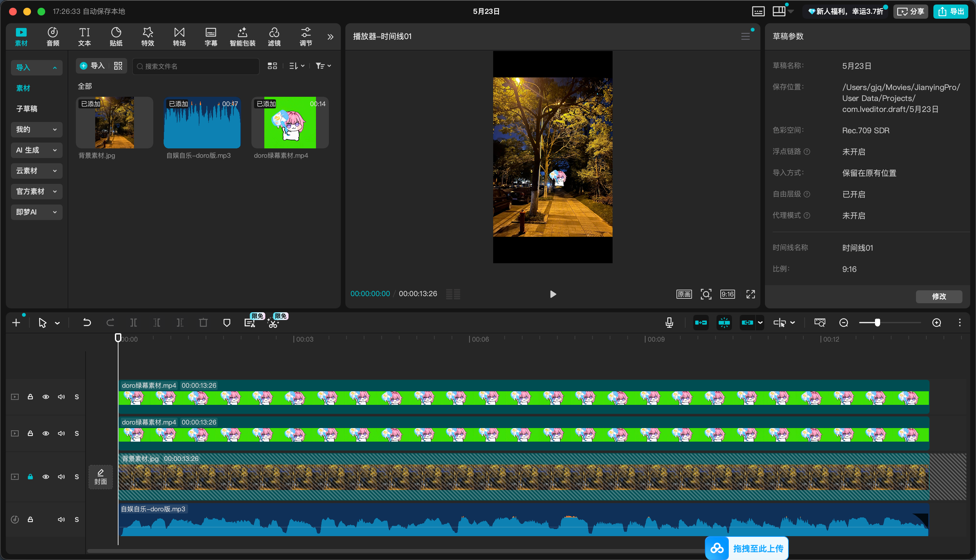Image resolution: width=976 pixels, height=560 pixels.
Task: Click the timeline zoom slider handle
Action: 877,323
